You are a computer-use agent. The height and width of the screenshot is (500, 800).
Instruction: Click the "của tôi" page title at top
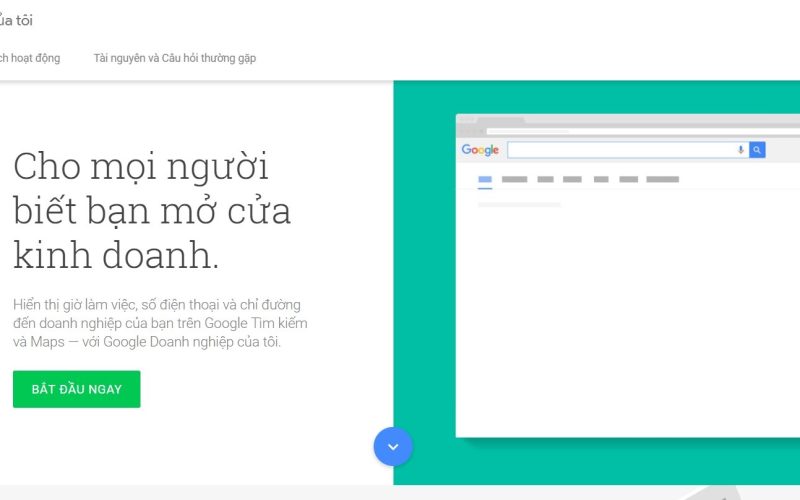pos(16,20)
